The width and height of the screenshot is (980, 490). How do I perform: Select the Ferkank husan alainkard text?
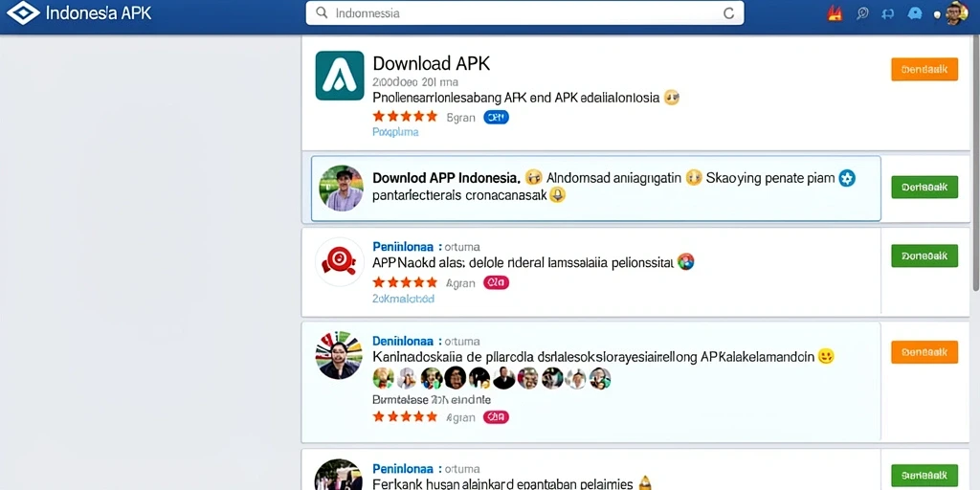pyautogui.click(x=502, y=483)
